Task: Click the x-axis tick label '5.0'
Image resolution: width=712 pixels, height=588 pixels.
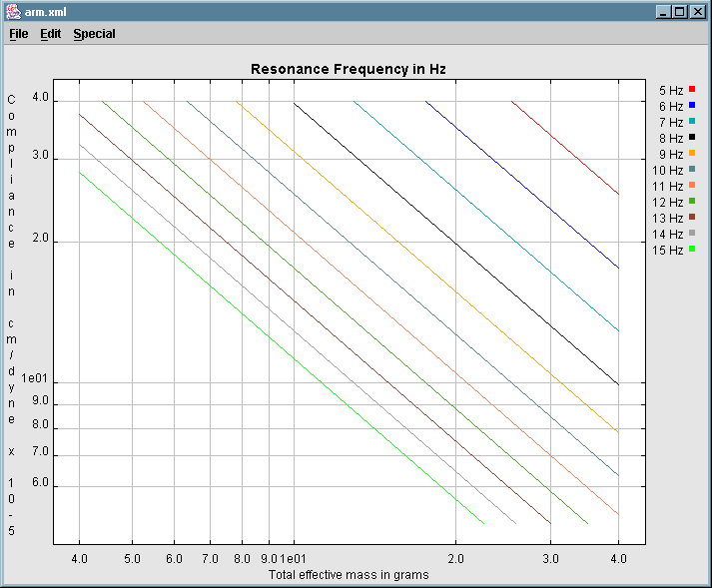Action: pos(132,558)
